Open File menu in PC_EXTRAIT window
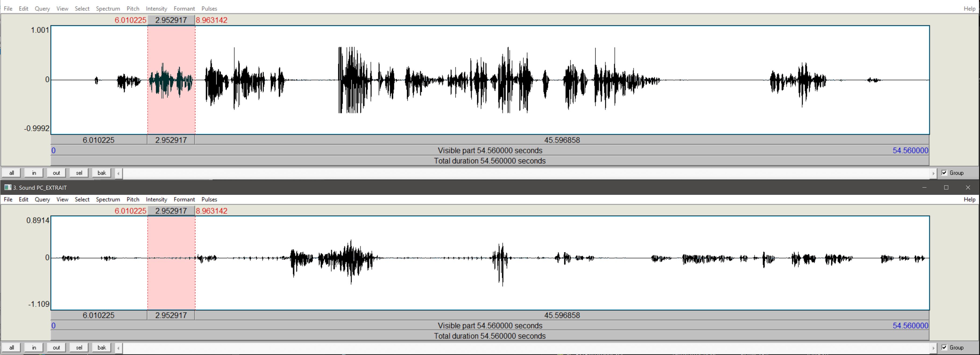The width and height of the screenshot is (980, 355). click(x=8, y=199)
